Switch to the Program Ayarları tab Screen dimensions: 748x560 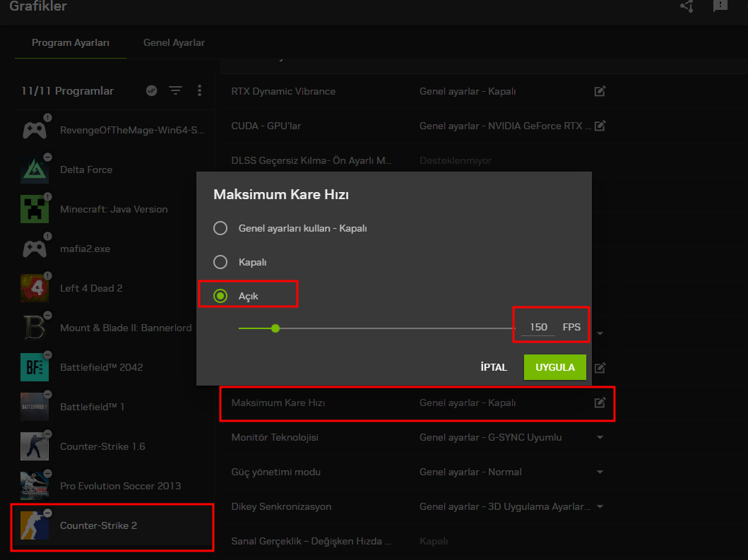(71, 42)
